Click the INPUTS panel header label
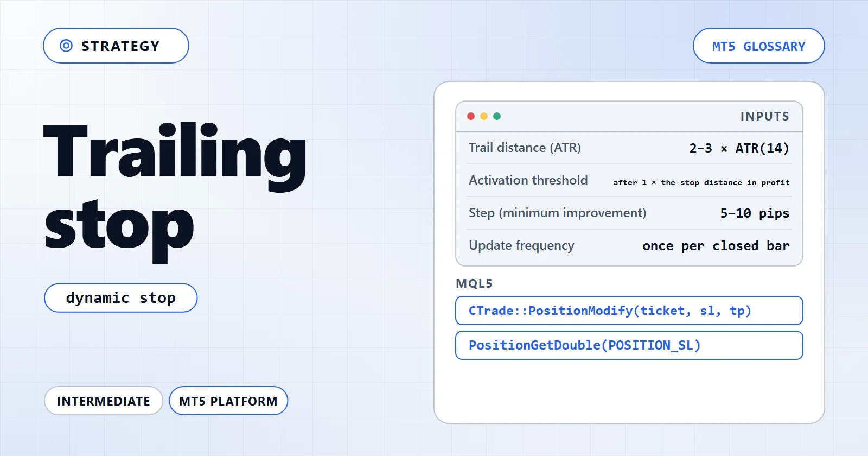Screen dimensions: 868x456 [x=765, y=116]
